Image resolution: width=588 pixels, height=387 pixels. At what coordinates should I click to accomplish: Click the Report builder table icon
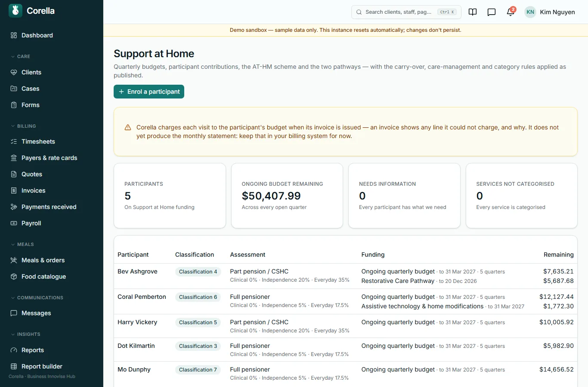(14, 366)
